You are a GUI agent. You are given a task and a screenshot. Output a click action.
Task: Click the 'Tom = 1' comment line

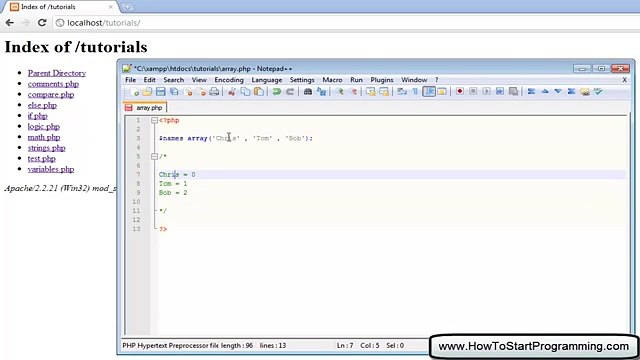point(173,184)
